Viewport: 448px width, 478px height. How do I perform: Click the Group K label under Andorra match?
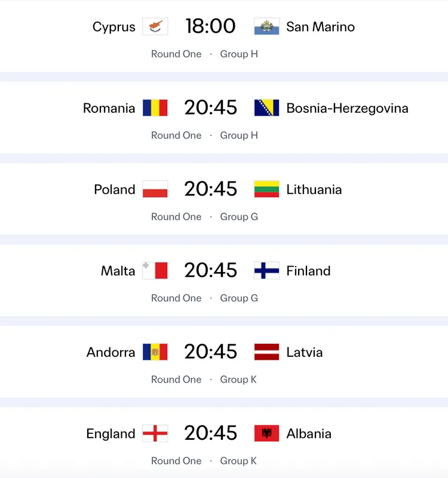pyautogui.click(x=238, y=380)
